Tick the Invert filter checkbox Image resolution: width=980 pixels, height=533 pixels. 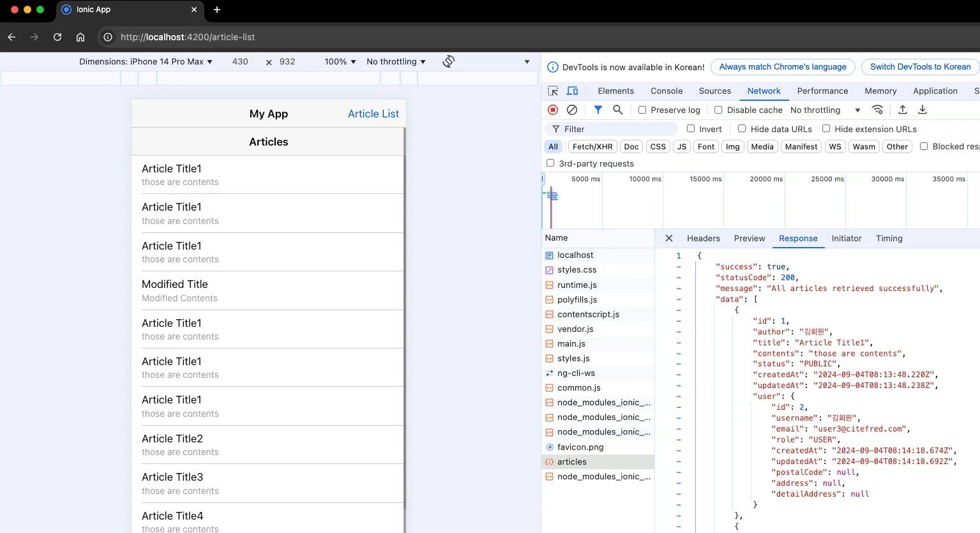coord(691,129)
